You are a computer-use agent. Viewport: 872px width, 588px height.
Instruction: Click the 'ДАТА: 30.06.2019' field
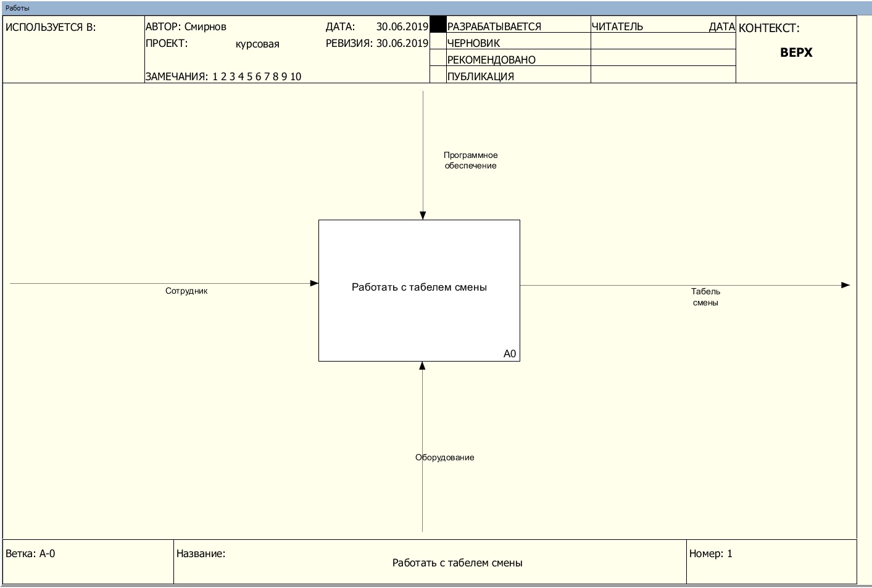(x=376, y=27)
